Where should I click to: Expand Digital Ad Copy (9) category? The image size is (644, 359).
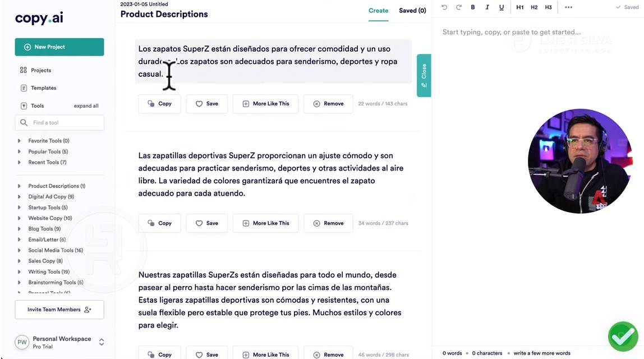coord(46,197)
